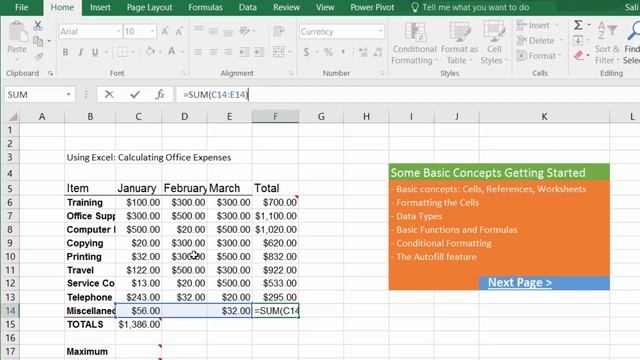This screenshot has height=360, width=640.
Task: Click the Wrap Text icon
Action: 279,31
